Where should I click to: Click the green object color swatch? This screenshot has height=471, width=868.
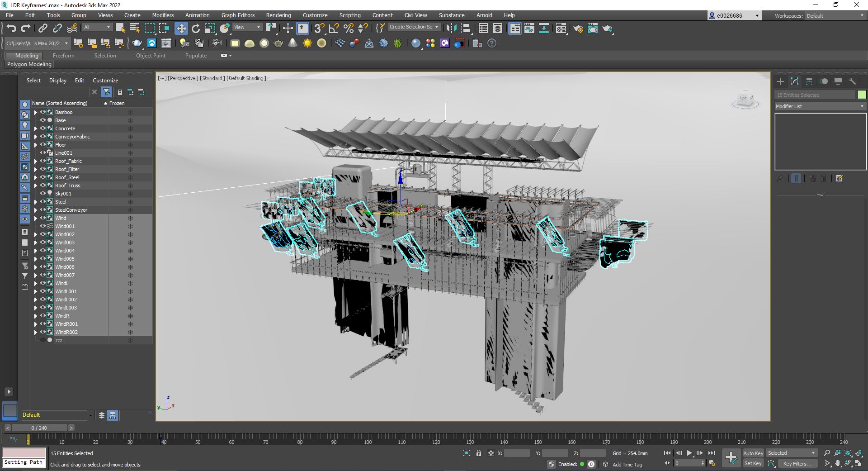coord(862,95)
